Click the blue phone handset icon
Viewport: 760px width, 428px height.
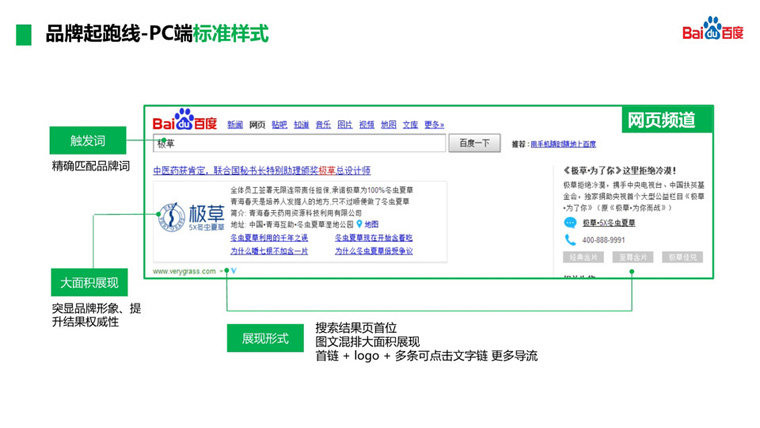(570, 239)
